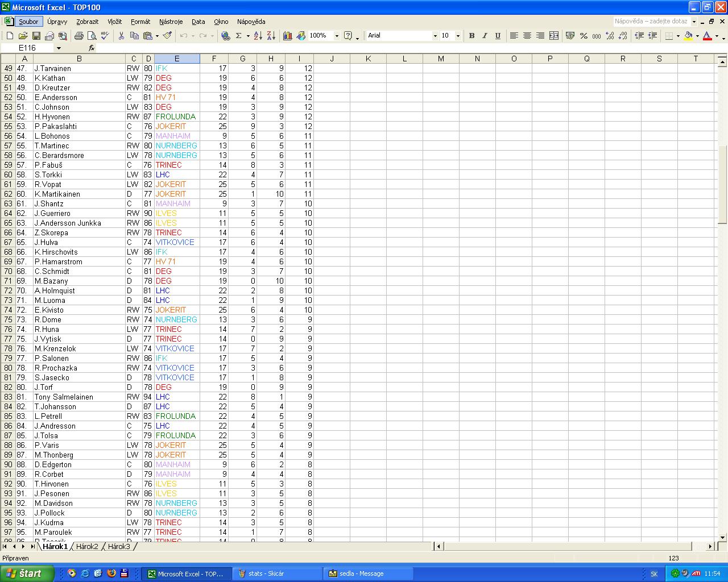Apply Percent style format
This screenshot has width=728, height=582.
click(584, 36)
